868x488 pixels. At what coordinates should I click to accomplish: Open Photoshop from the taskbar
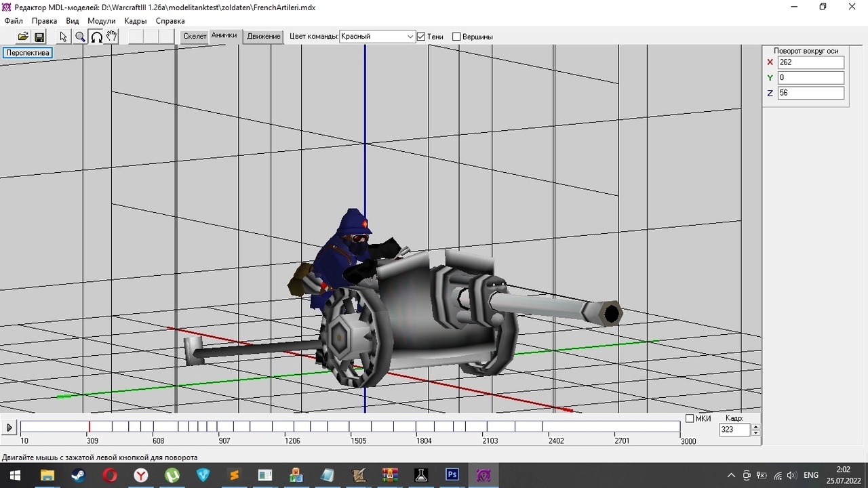coord(452,475)
